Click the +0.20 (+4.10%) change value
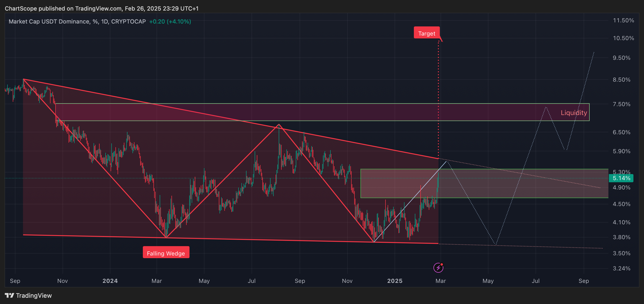The width and height of the screenshot is (644, 304). point(170,21)
